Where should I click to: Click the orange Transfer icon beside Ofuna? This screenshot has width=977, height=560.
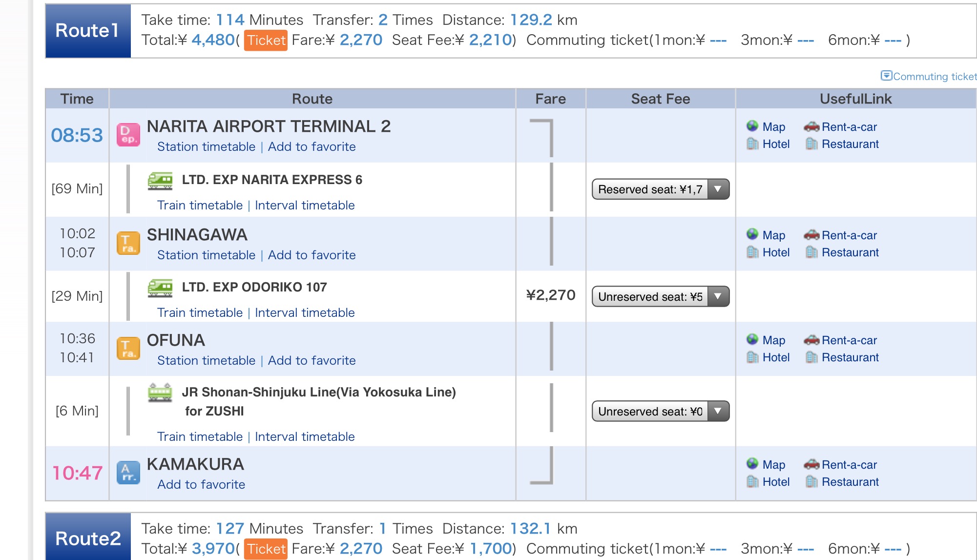point(128,349)
